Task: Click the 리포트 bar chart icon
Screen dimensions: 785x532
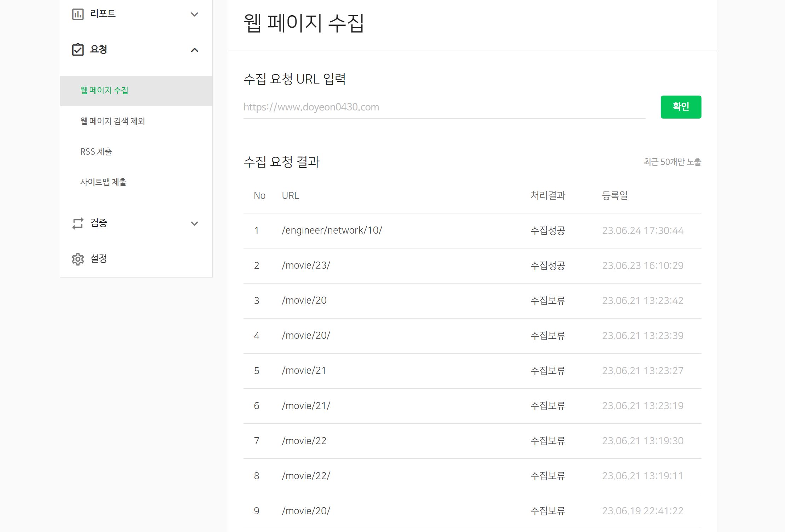Action: point(78,14)
